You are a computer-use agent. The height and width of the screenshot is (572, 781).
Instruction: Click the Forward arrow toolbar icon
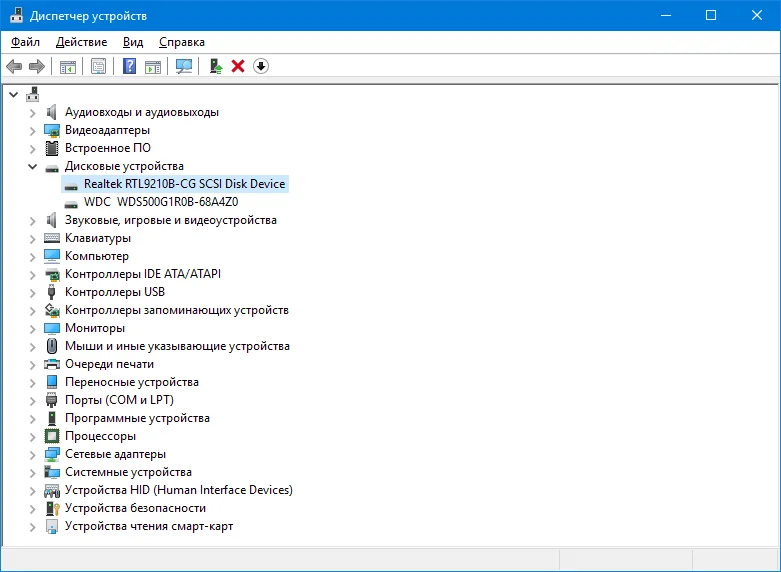tap(37, 66)
